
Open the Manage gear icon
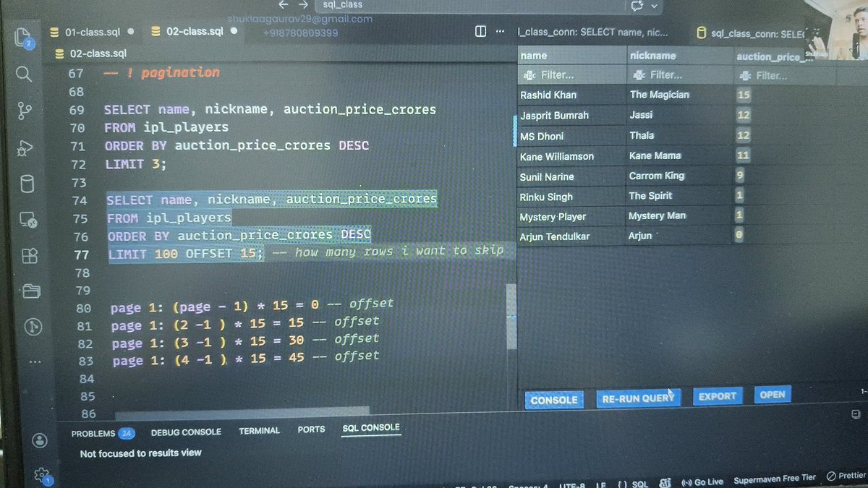point(42,474)
